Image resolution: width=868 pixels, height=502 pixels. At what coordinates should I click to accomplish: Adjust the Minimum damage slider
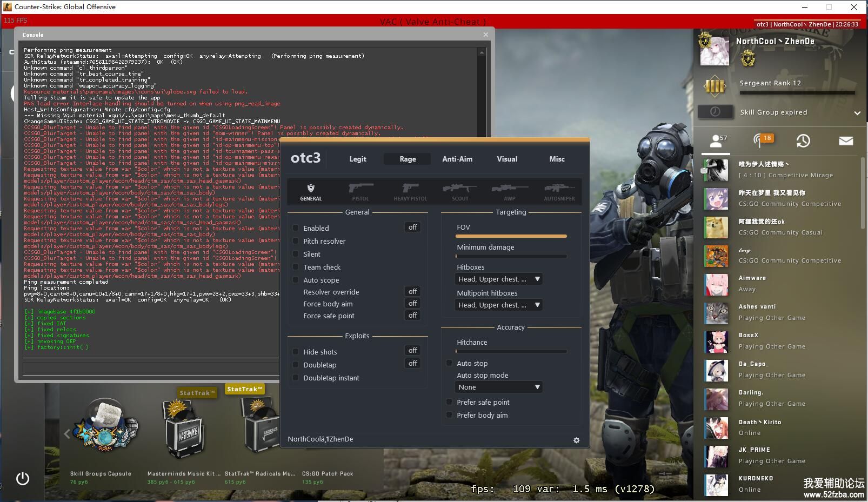(511, 256)
